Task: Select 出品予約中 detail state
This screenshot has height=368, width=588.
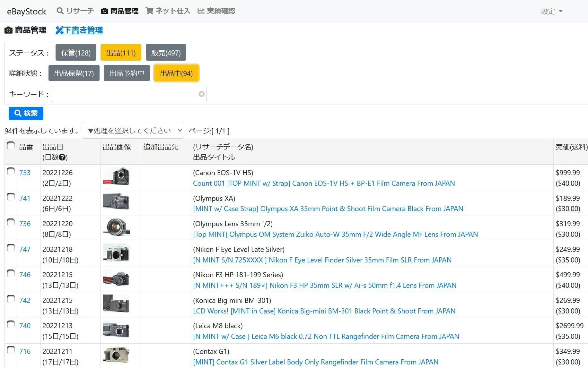Action: (x=127, y=73)
